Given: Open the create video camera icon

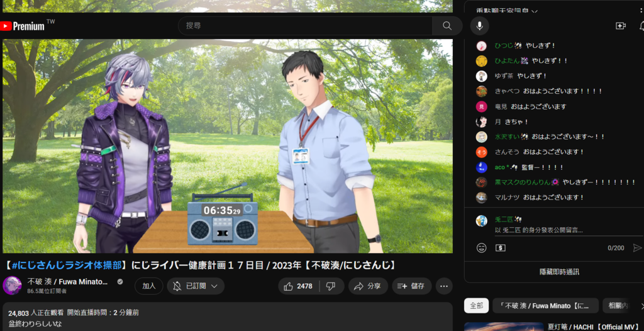Looking at the screenshot, I should [621, 26].
